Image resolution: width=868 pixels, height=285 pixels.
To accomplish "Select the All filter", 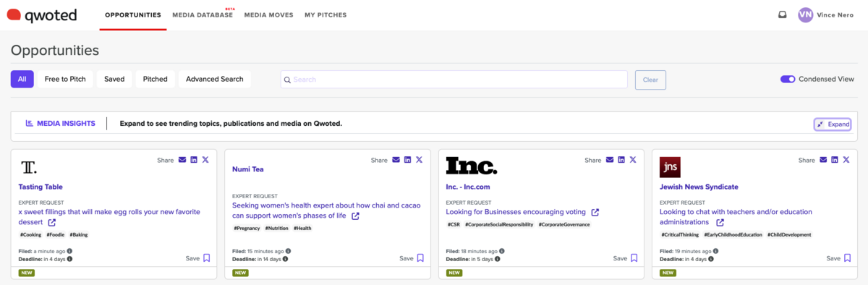I will (x=22, y=80).
